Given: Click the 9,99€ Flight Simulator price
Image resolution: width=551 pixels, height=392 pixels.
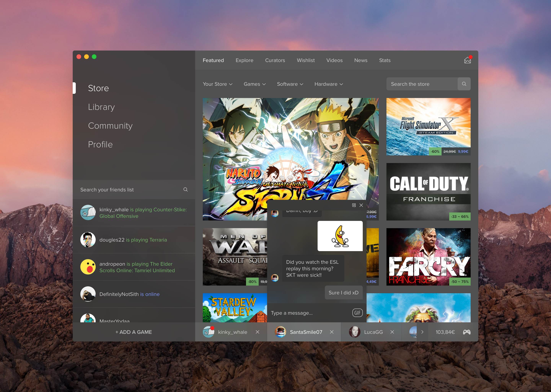Looking at the screenshot, I should click(463, 151).
